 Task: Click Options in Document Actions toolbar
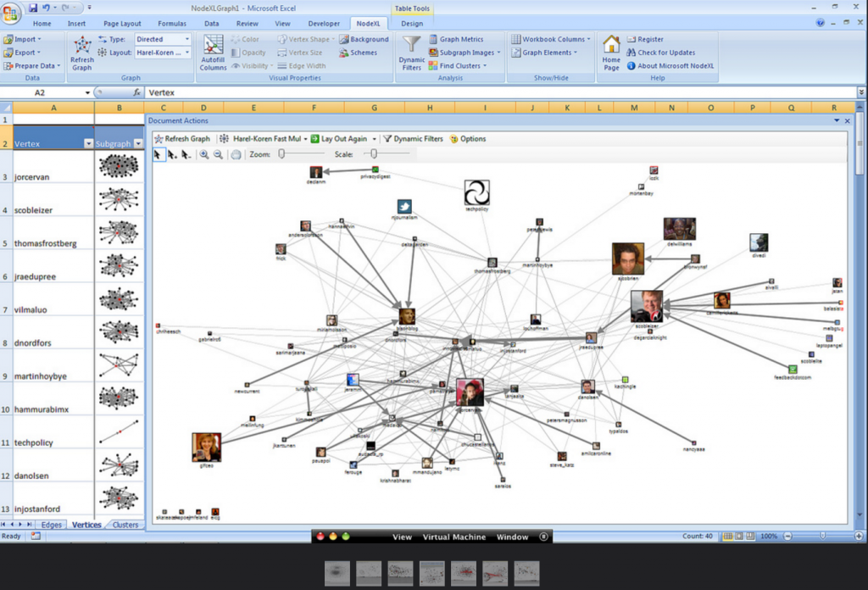pyautogui.click(x=468, y=139)
